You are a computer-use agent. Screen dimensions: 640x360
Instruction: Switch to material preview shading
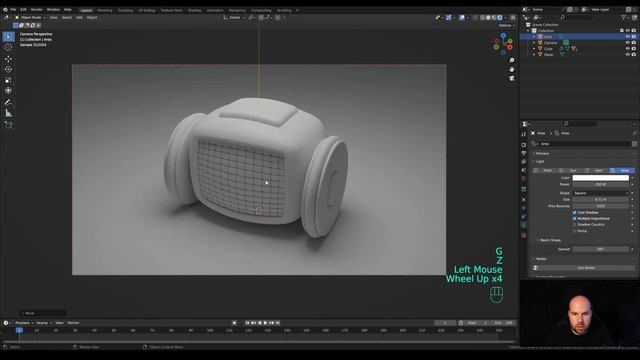tap(494, 18)
